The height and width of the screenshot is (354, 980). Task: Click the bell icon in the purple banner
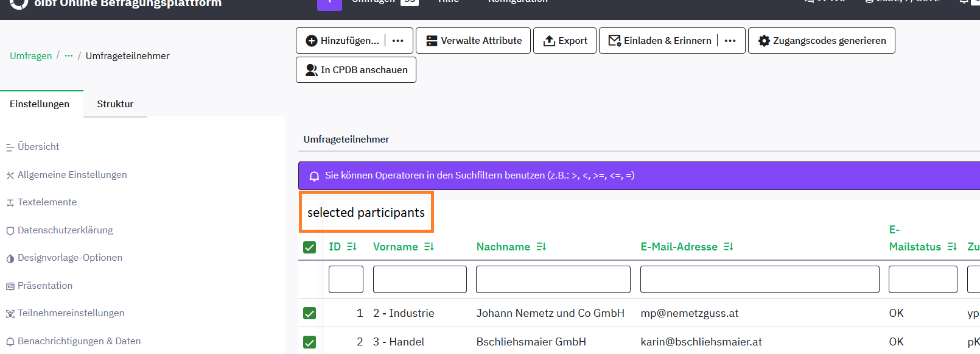(314, 176)
